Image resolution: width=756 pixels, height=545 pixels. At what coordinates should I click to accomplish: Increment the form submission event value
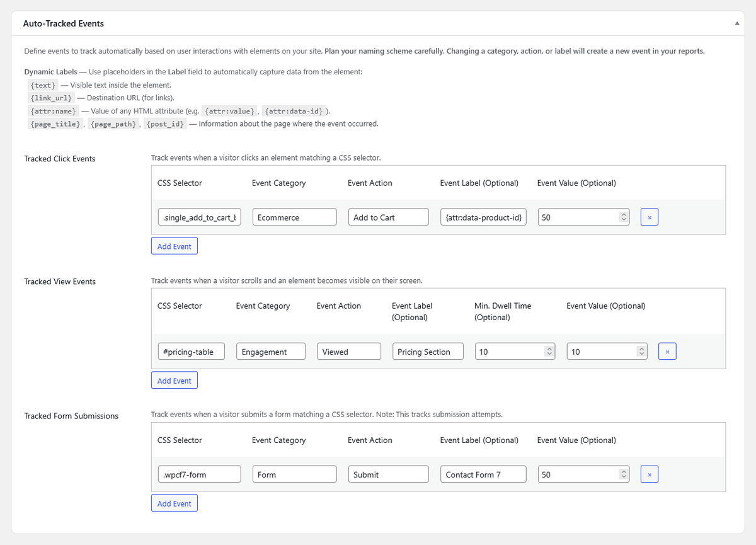pyautogui.click(x=622, y=471)
